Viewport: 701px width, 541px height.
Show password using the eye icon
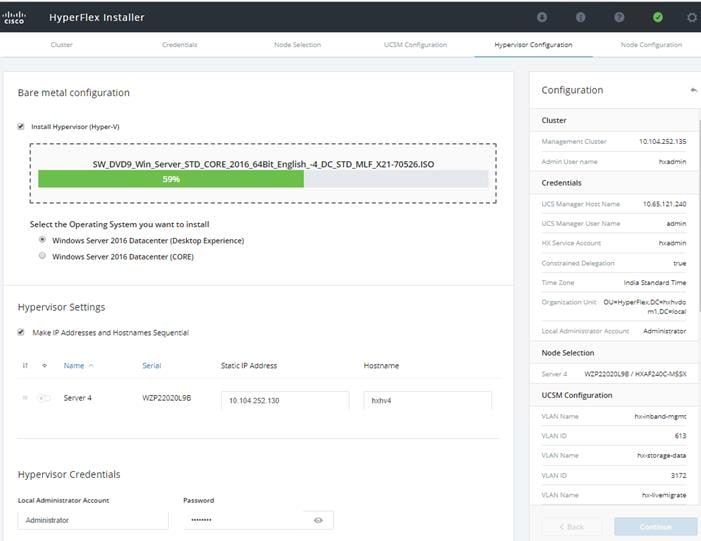(318, 520)
